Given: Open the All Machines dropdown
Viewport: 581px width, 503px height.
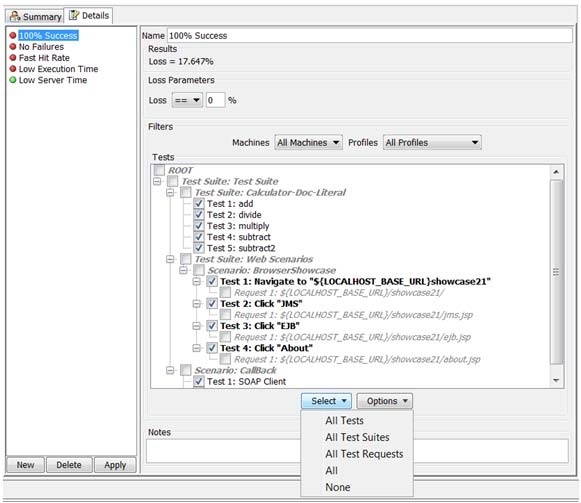Looking at the screenshot, I should coord(308,142).
